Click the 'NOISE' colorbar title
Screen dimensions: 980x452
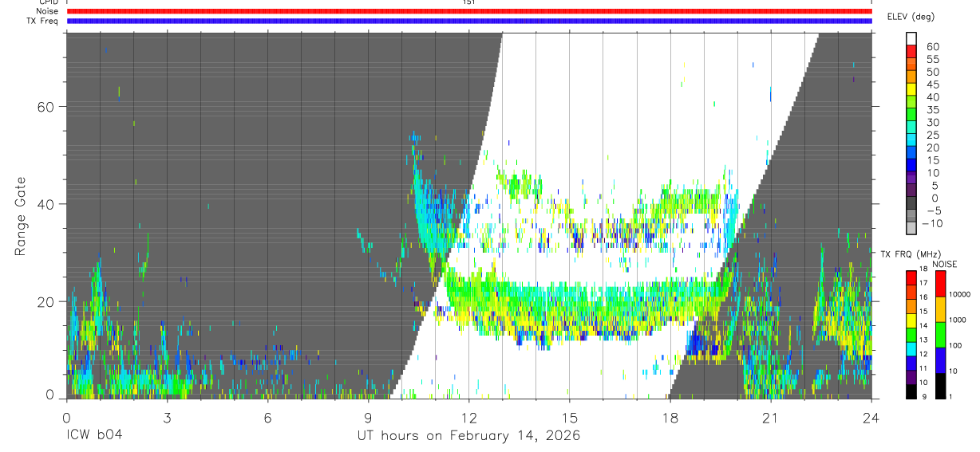point(944,264)
